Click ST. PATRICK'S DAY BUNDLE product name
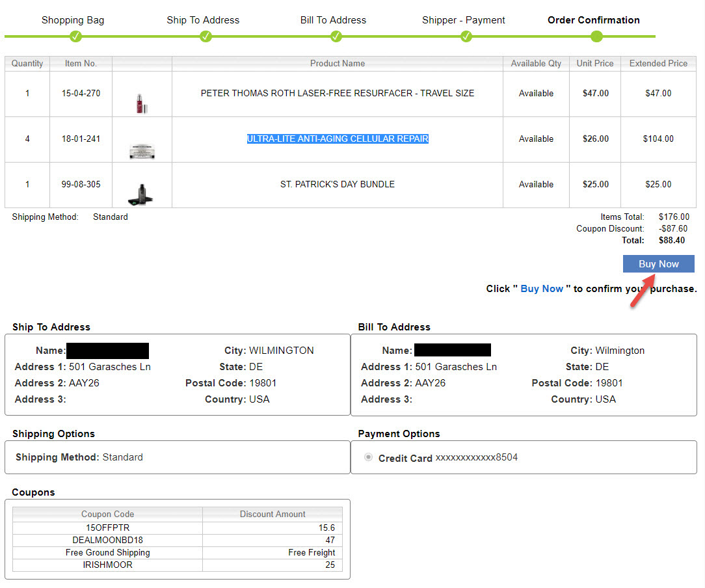The image size is (705, 588). 337,184
